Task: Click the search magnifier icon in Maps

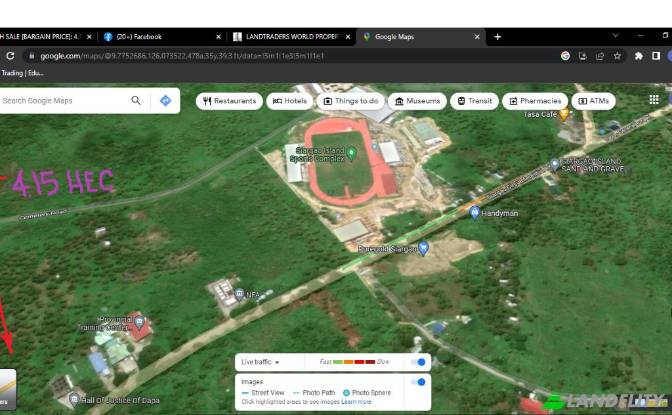Action: click(136, 101)
